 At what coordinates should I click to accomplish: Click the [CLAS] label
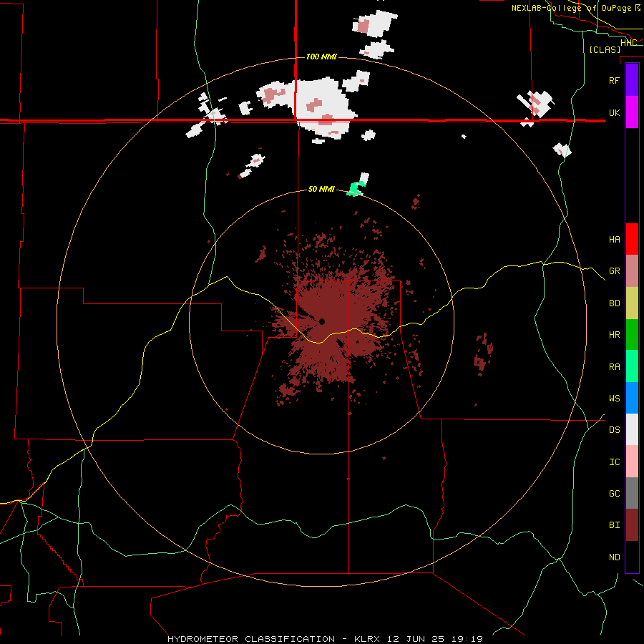point(605,49)
